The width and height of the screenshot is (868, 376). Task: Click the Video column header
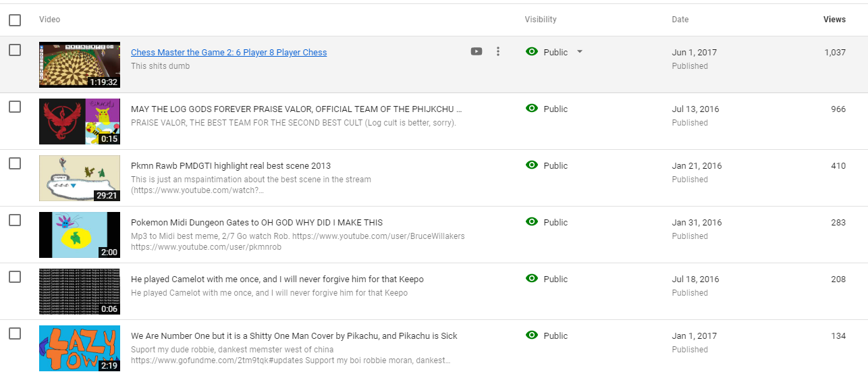click(50, 20)
